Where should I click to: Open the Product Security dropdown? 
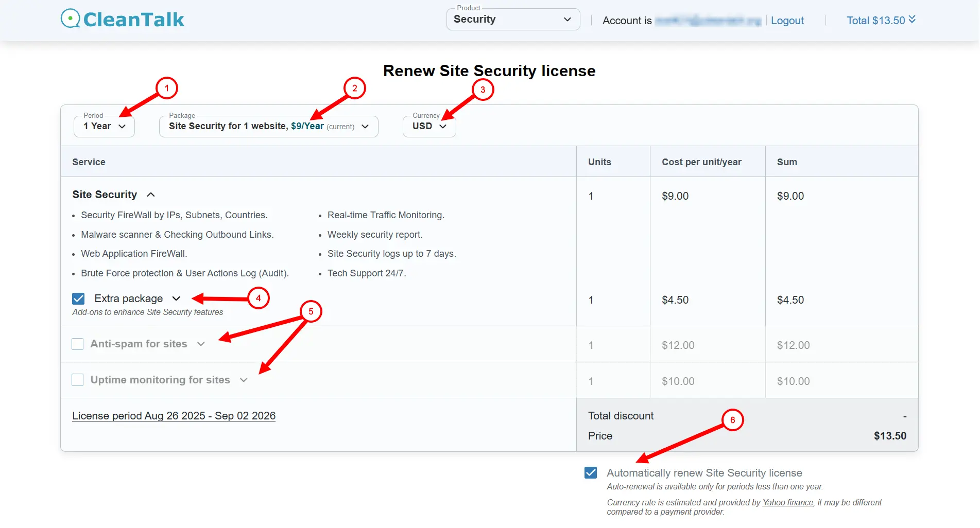tap(513, 20)
